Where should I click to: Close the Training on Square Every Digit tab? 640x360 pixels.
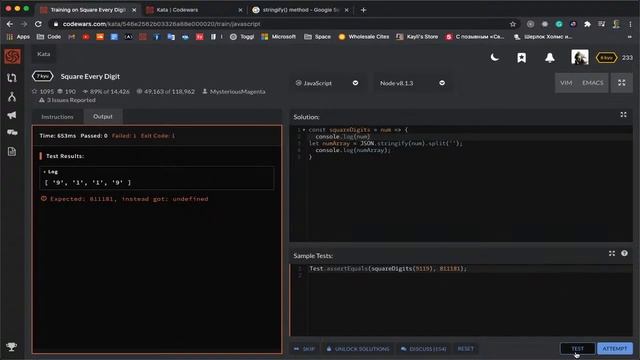134,10
